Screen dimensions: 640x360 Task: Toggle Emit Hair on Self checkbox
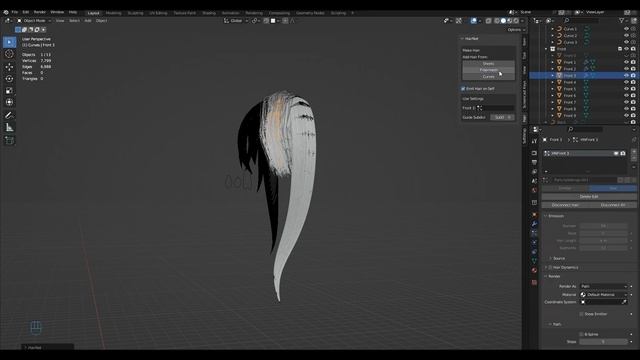click(463, 89)
